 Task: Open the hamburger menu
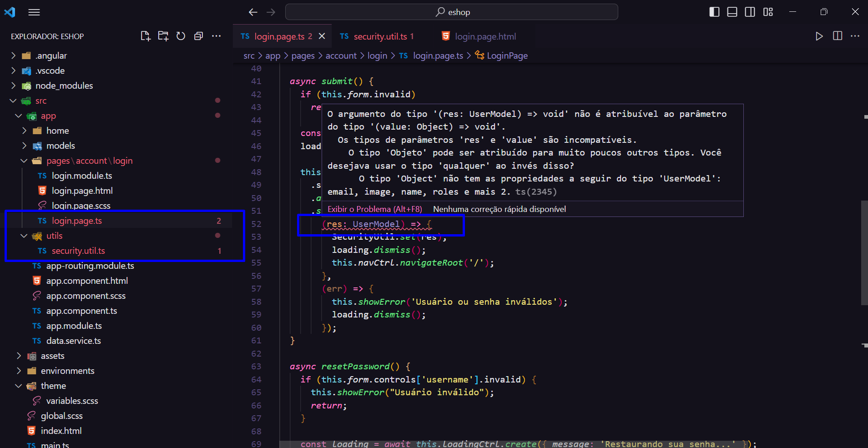pos(34,12)
